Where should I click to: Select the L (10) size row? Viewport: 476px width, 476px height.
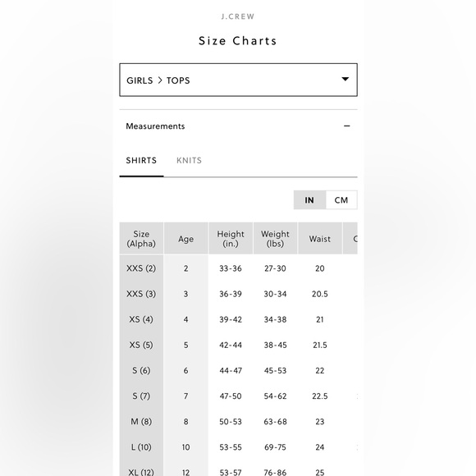point(238,446)
